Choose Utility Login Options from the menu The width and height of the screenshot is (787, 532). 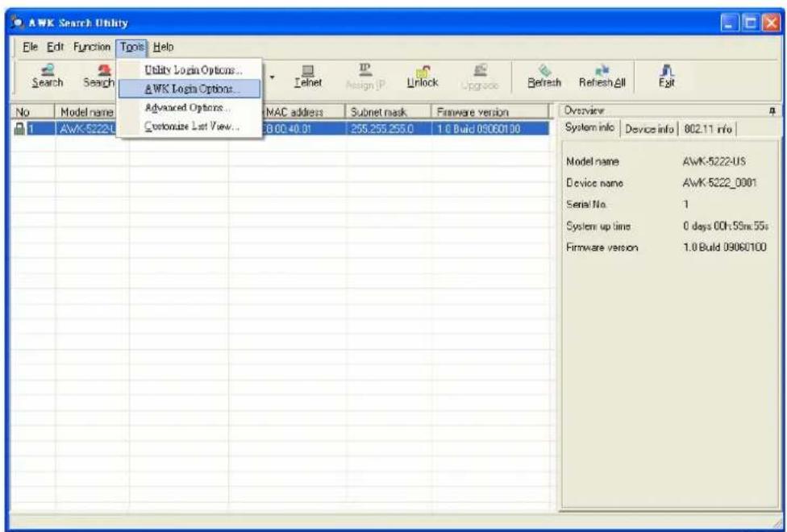[x=189, y=69]
